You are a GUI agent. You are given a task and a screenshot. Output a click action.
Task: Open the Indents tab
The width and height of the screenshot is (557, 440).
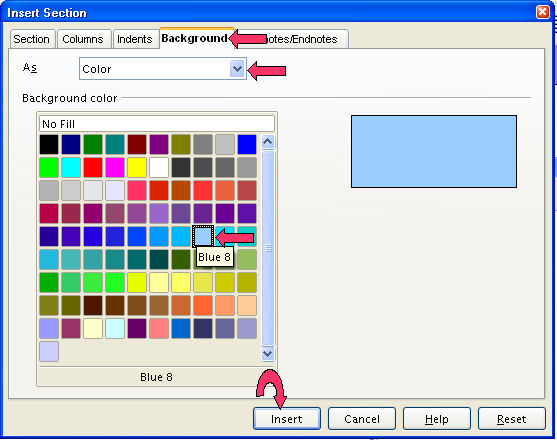(x=135, y=39)
